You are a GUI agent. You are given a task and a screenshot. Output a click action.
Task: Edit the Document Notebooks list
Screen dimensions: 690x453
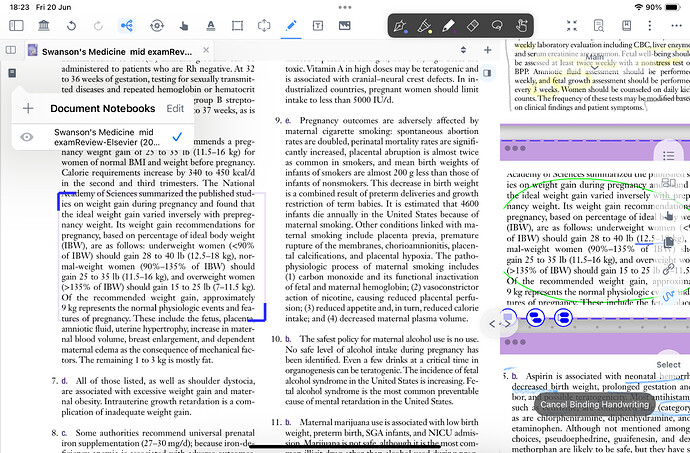[175, 108]
